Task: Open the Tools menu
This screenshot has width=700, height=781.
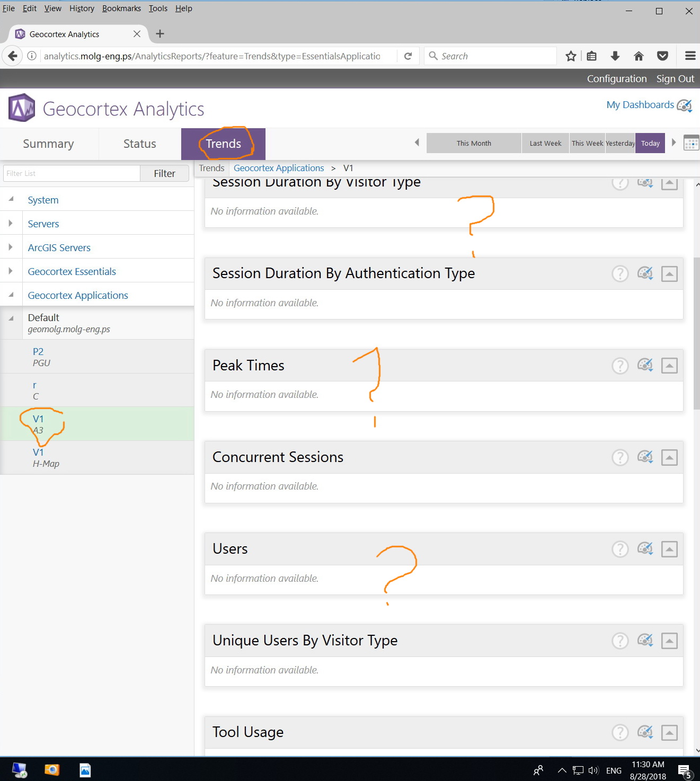Action: [x=158, y=8]
